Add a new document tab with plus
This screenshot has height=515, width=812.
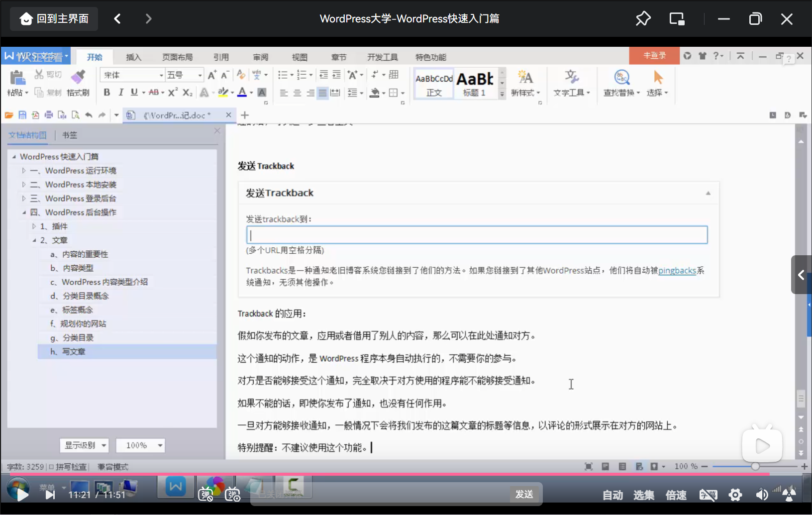coord(245,115)
